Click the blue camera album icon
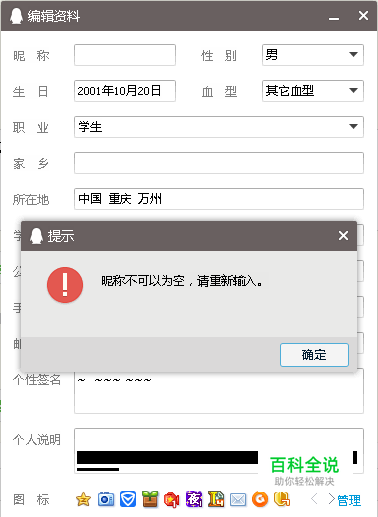This screenshot has width=378, height=517. (x=106, y=499)
